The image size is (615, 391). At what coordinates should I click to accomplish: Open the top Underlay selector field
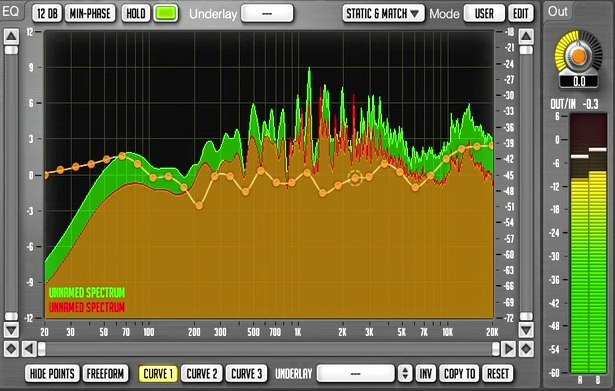267,13
